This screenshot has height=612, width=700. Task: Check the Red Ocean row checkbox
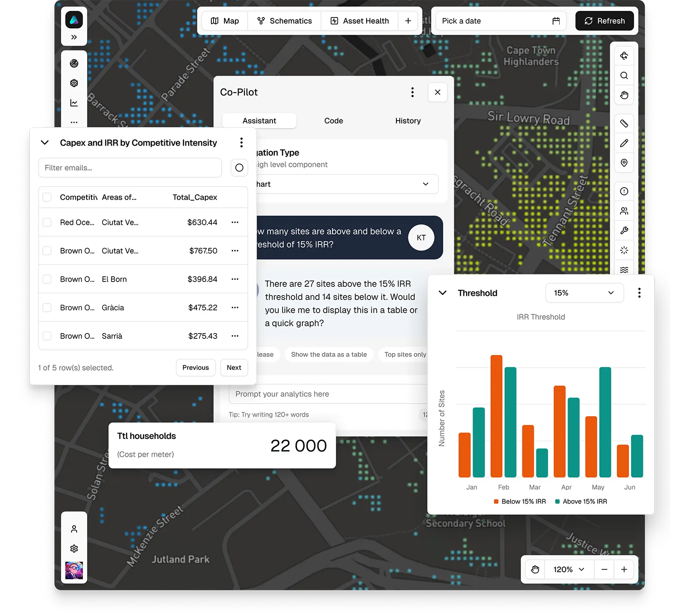point(47,223)
